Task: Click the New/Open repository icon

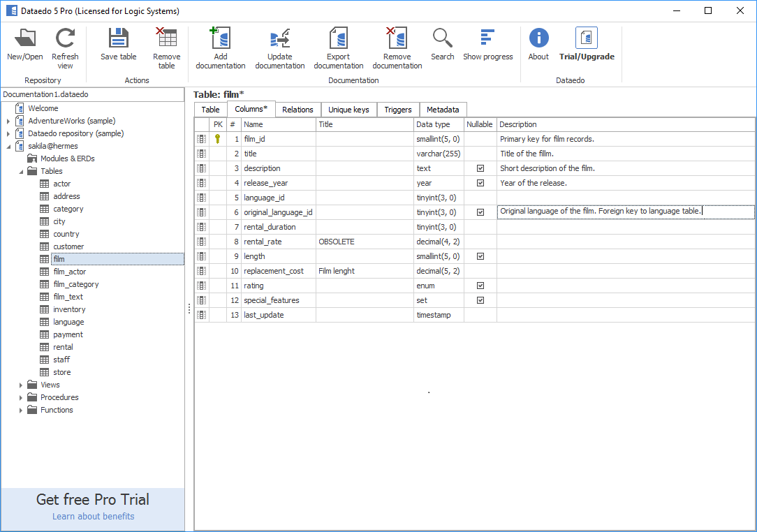Action: 25,39
